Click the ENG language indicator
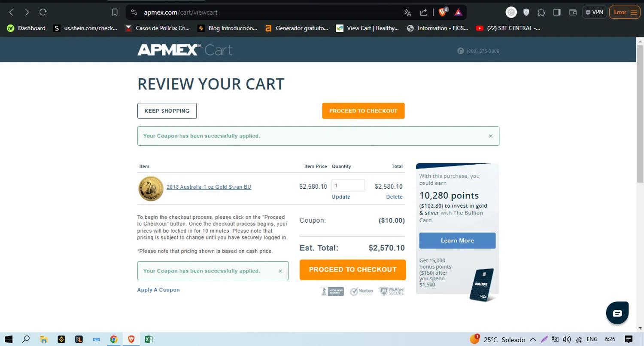Viewport: 644px width, 346px height. tap(592, 339)
